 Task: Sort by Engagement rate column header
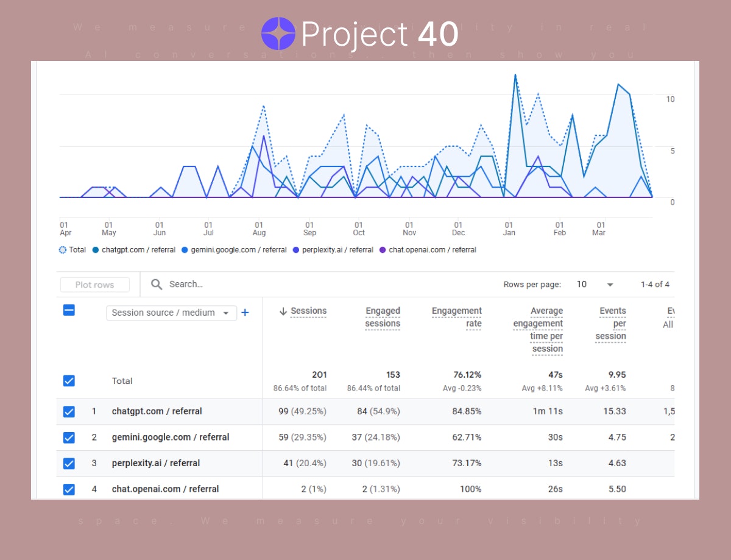pyautogui.click(x=457, y=317)
